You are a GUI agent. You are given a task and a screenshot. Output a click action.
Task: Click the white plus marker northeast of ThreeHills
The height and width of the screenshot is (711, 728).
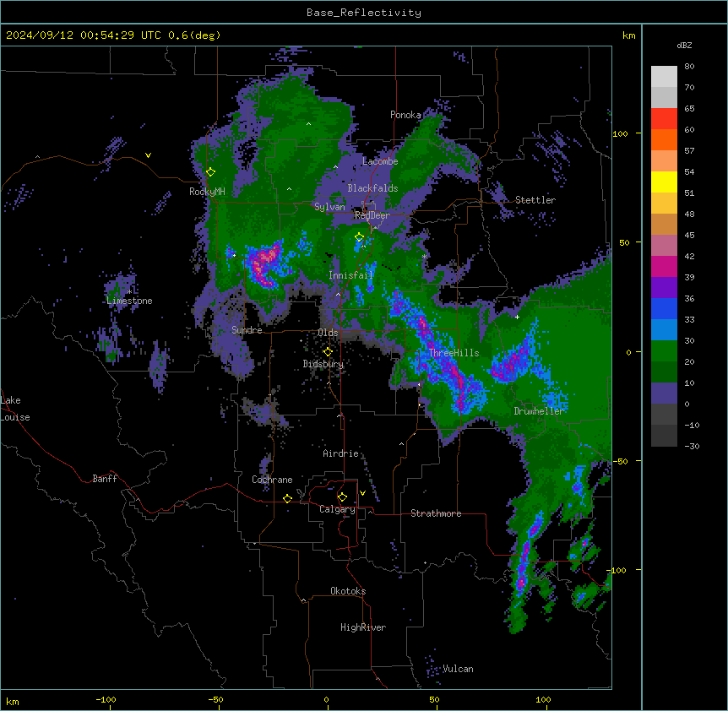tap(517, 317)
